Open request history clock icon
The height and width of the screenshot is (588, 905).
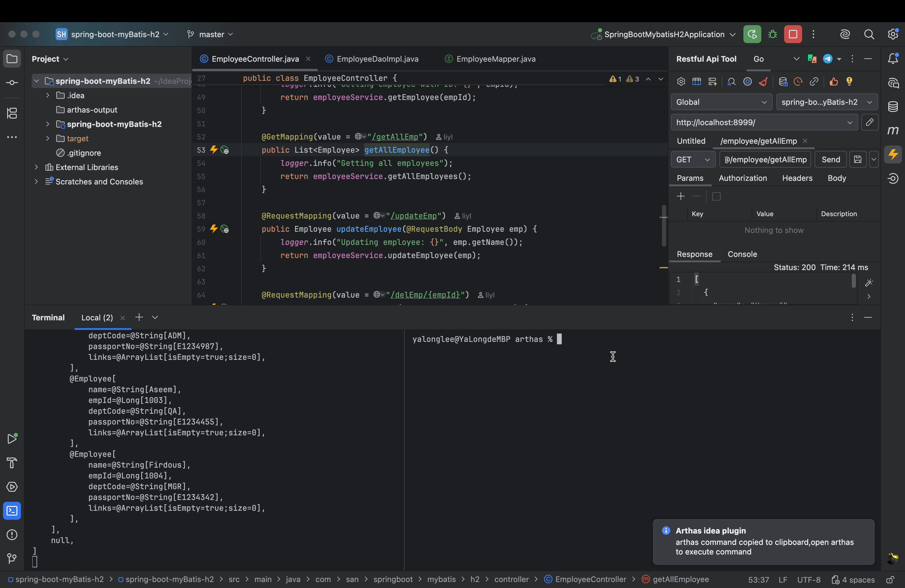[798, 81]
